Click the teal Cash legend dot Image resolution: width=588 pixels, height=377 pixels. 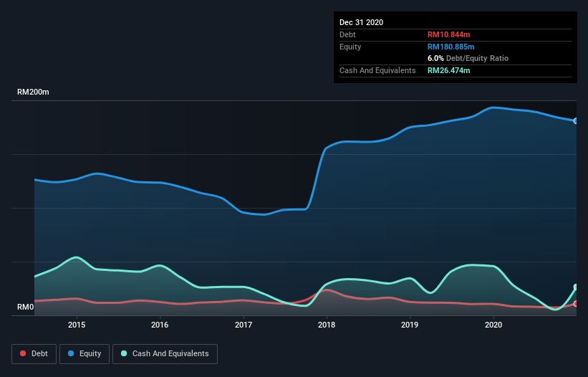124,353
